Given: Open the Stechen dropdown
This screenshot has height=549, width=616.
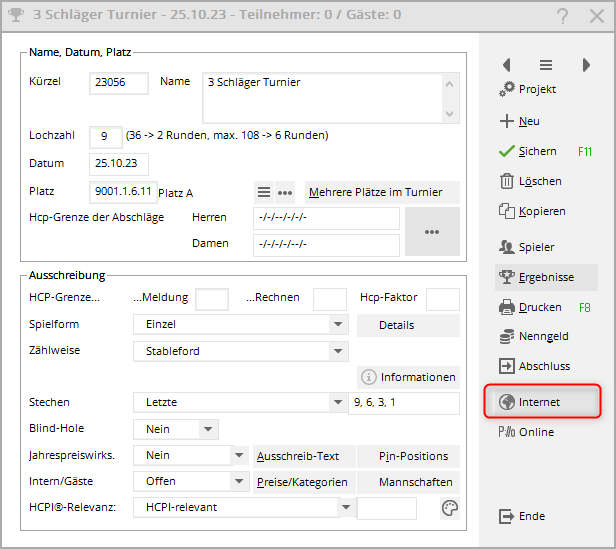Looking at the screenshot, I should click(x=338, y=402).
